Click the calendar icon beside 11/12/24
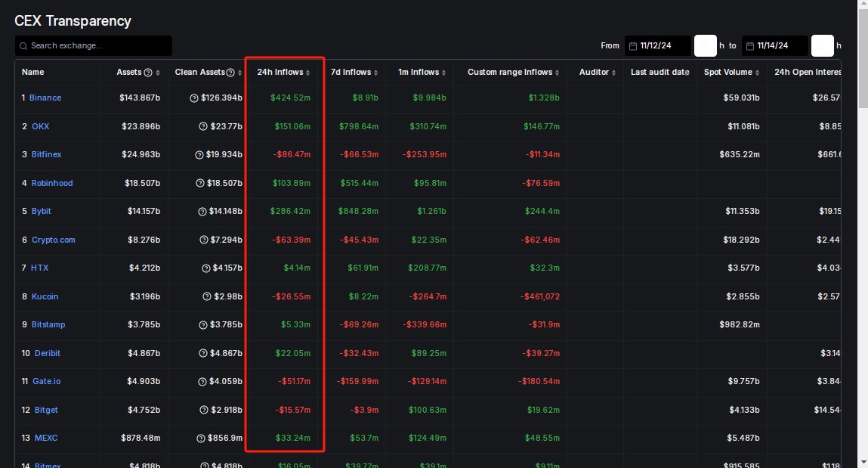Viewport: 868px width, 468px height. point(632,46)
